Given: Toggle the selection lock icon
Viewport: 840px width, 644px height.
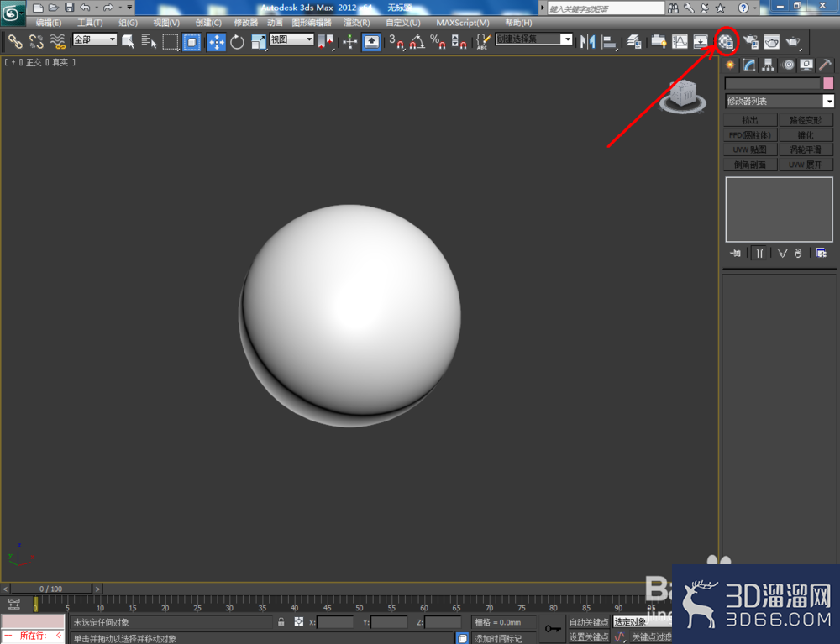Looking at the screenshot, I should (x=281, y=622).
